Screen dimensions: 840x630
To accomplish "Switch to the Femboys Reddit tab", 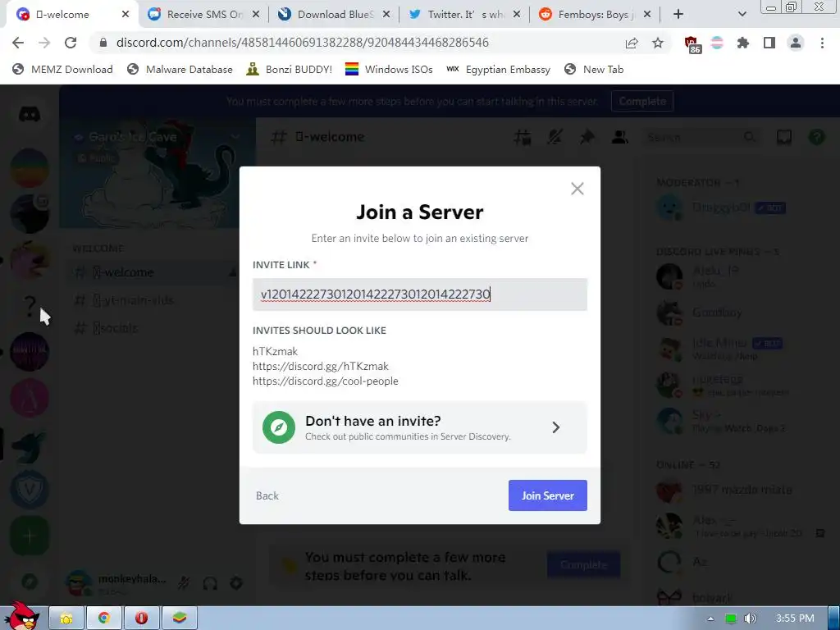I will pos(596,15).
